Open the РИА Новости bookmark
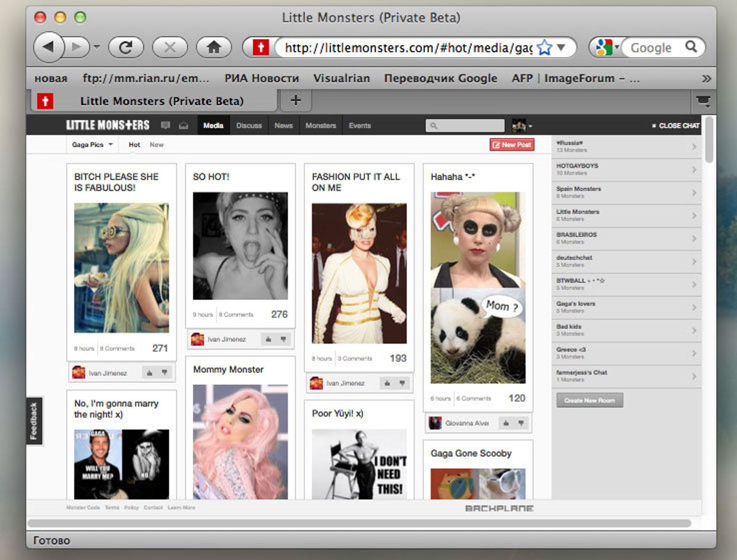Screen dimensions: 737x560 [262, 78]
